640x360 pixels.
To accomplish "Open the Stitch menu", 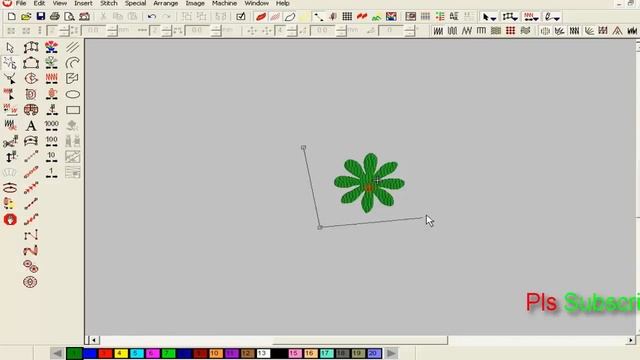I will 109,3.
